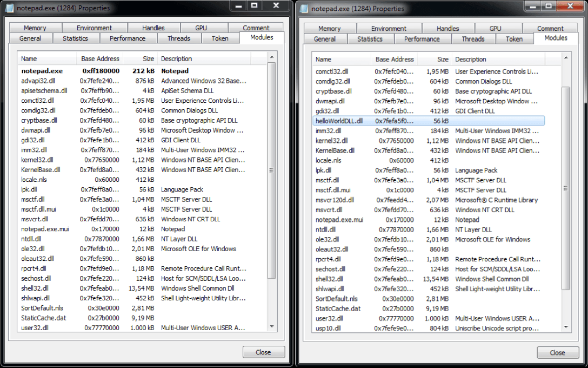Select usp10.dll row in right window
Viewport: 588px width, 368px height.
(429, 328)
